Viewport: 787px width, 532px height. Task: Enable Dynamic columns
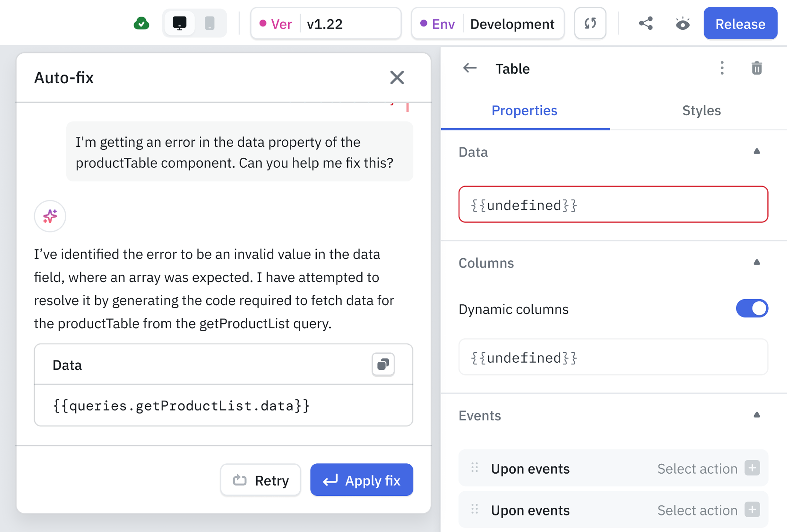752,308
